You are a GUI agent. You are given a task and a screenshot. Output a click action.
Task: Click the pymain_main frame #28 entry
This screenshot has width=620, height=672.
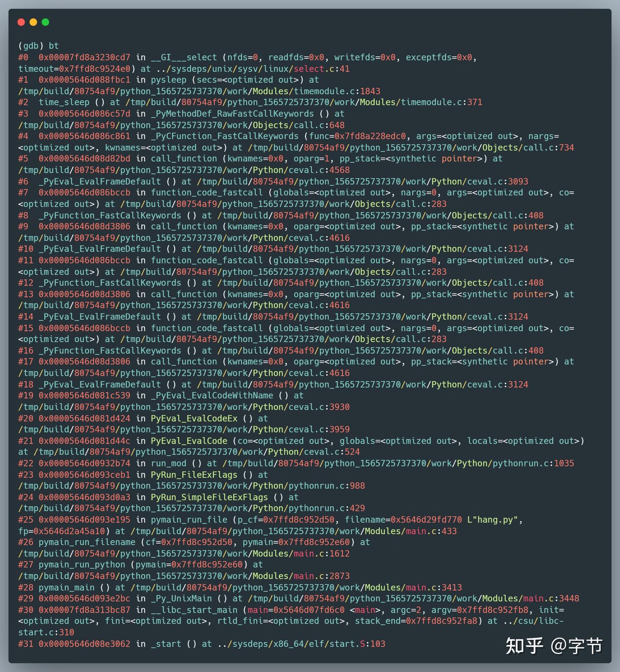[66, 587]
